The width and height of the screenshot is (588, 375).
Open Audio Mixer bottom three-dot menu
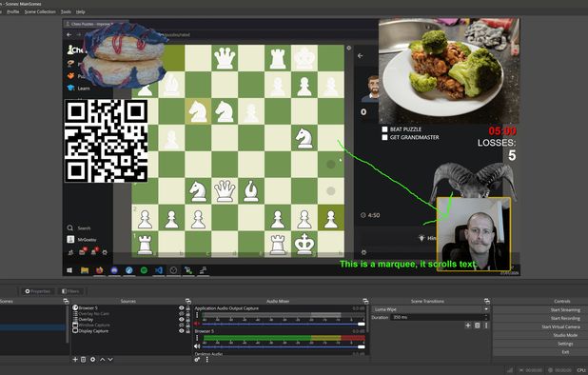[x=207, y=359]
